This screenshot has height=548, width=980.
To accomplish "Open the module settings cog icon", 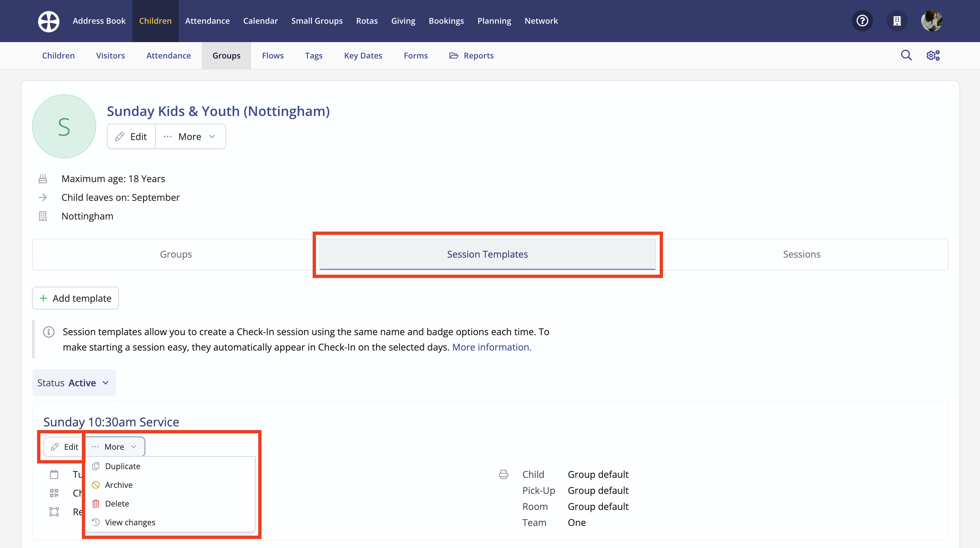I will pos(933,55).
